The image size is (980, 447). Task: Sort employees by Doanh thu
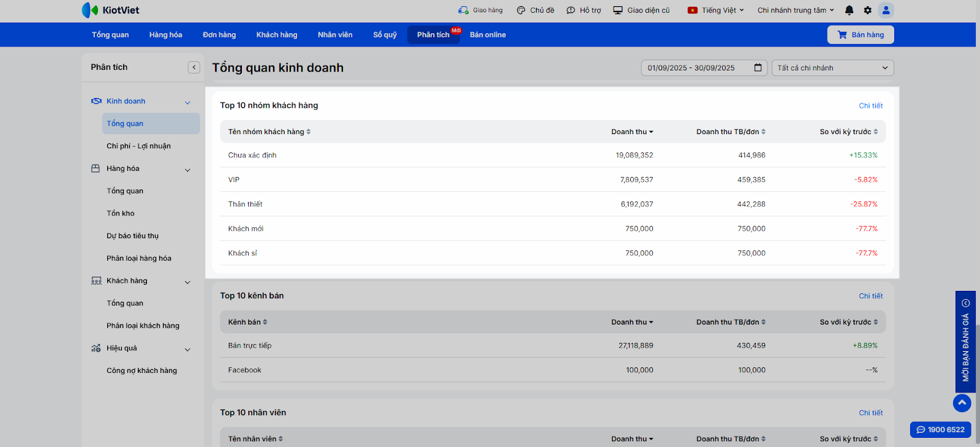coord(632,439)
